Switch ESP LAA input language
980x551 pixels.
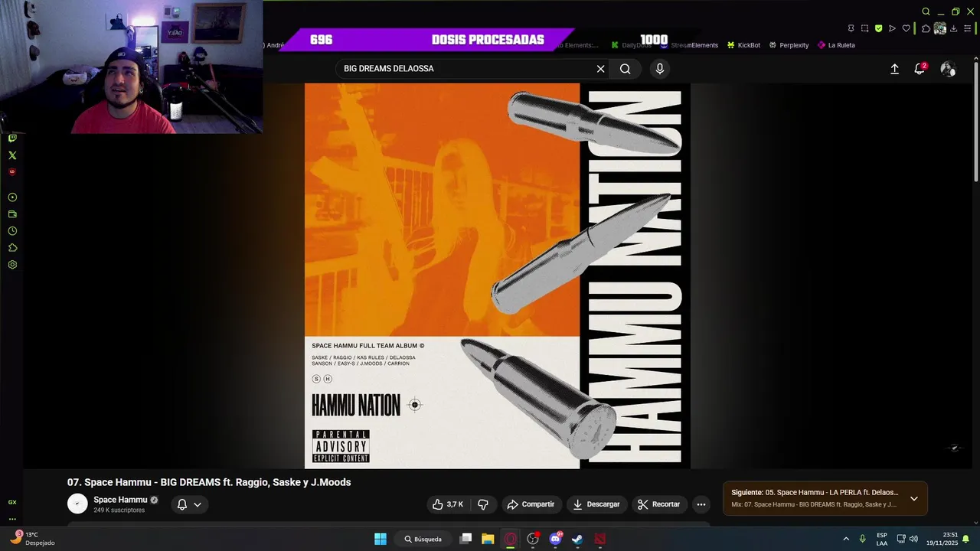click(x=882, y=539)
